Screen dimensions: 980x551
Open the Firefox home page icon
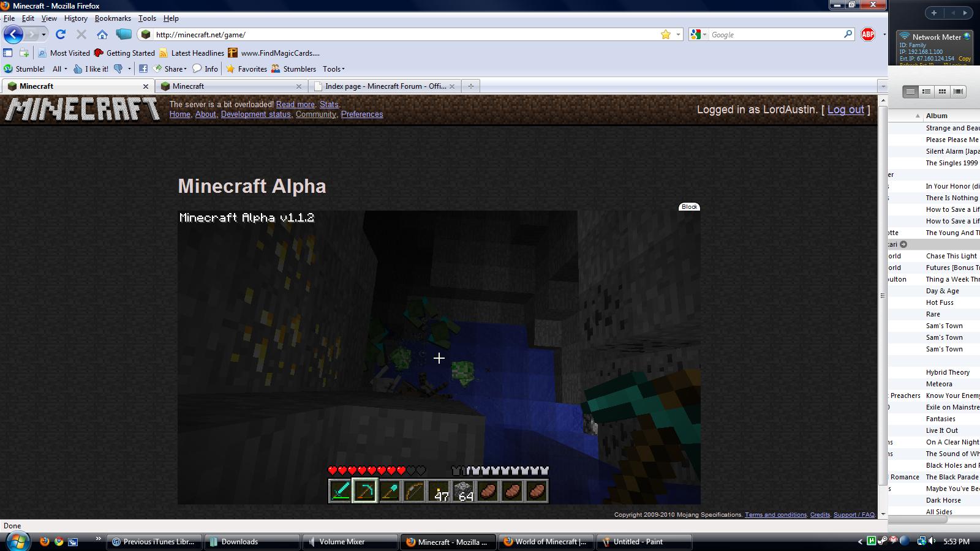pos(102,35)
